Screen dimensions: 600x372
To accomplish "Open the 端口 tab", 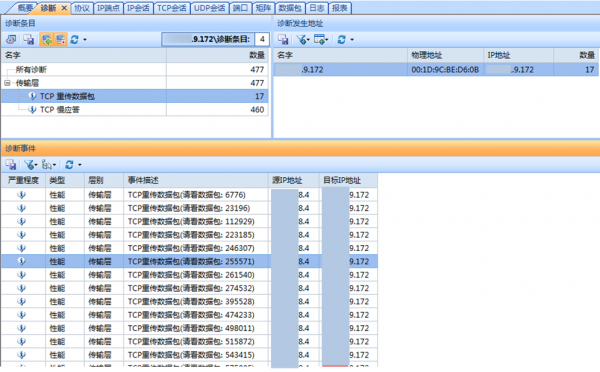I will [x=240, y=8].
